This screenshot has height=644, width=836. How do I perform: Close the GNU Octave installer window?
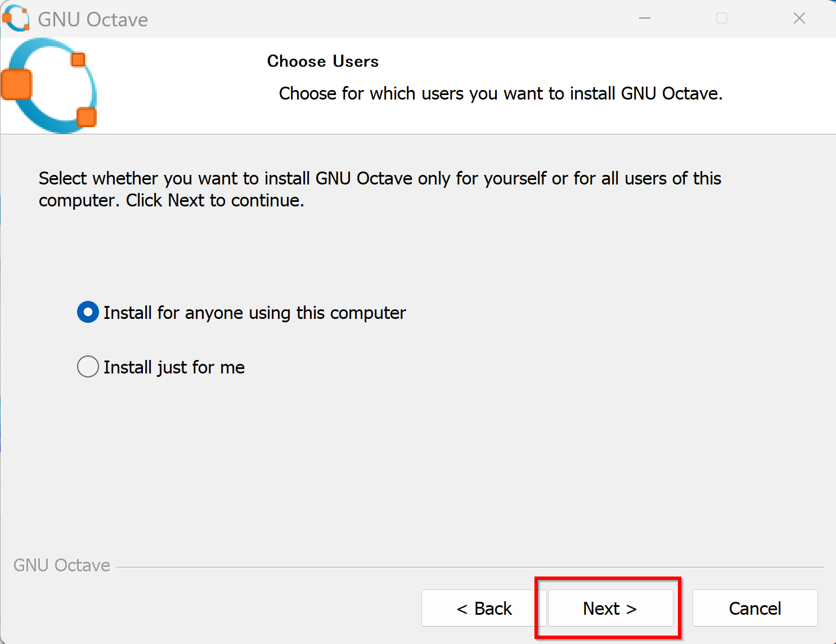point(799,19)
